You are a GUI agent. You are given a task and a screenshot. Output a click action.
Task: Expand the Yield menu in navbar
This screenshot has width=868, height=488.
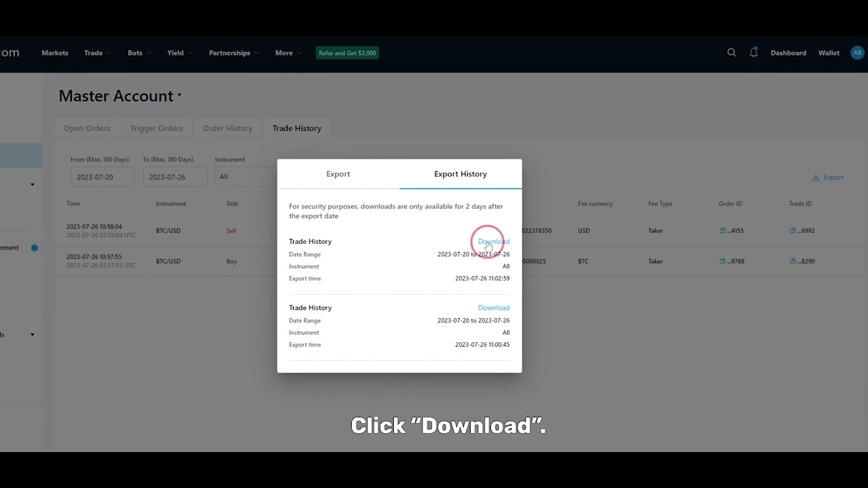(180, 53)
